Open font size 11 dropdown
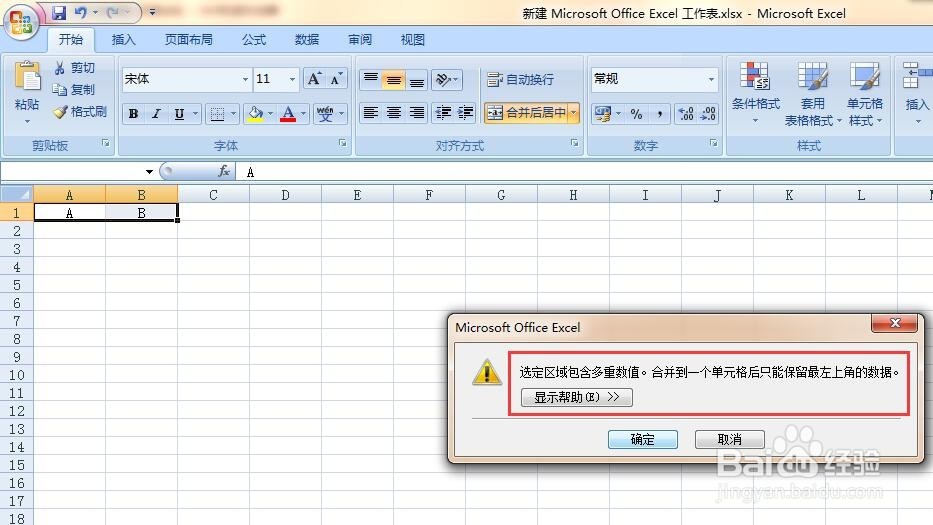933x525 pixels. [x=292, y=79]
